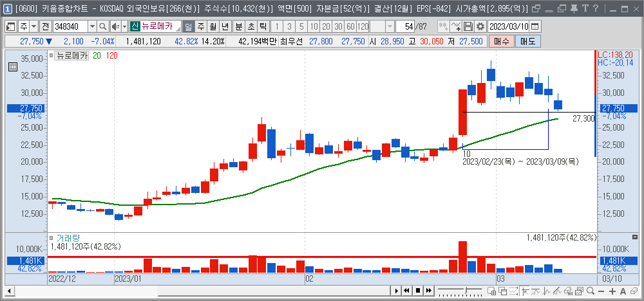The image size is (644, 301).
Task: Click the dashed range selection chart icon
Action: tap(513, 291)
